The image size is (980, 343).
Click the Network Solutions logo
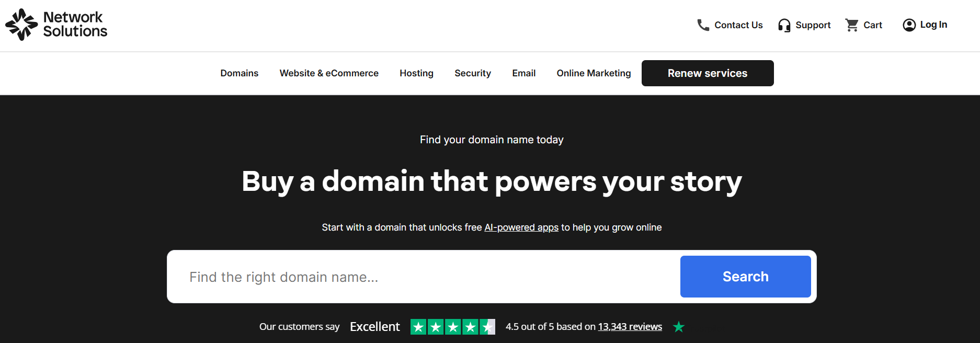click(56, 25)
